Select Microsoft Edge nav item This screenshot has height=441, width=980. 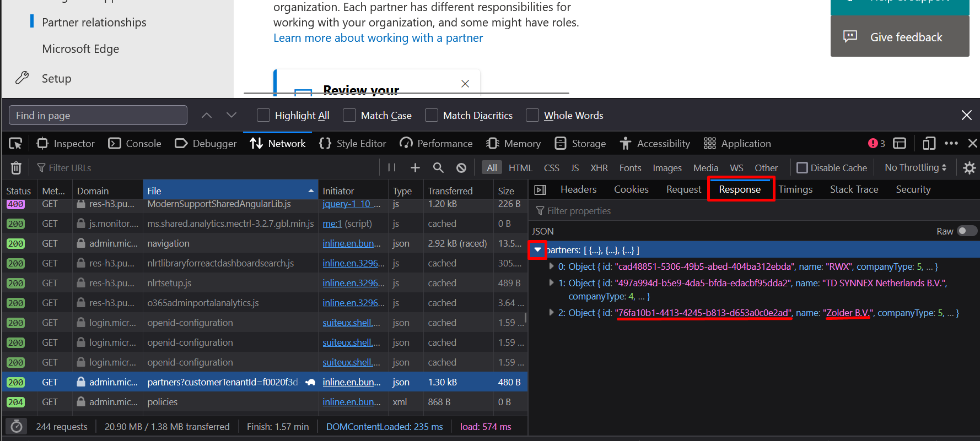[80, 49]
